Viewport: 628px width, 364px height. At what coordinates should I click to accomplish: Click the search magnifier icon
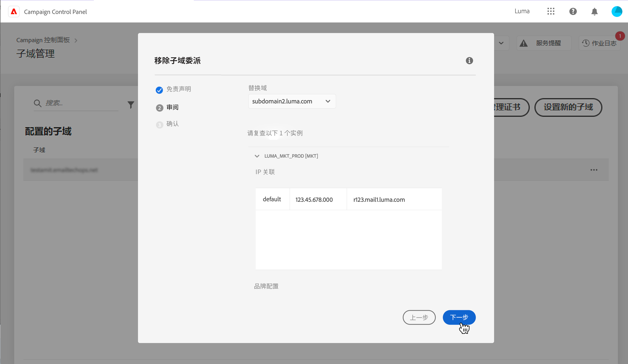click(38, 103)
